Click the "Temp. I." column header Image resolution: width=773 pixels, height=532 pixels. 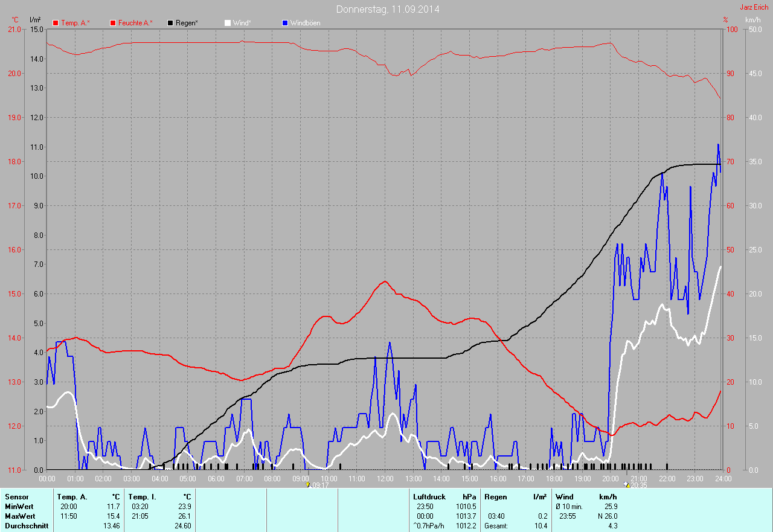[x=143, y=496]
